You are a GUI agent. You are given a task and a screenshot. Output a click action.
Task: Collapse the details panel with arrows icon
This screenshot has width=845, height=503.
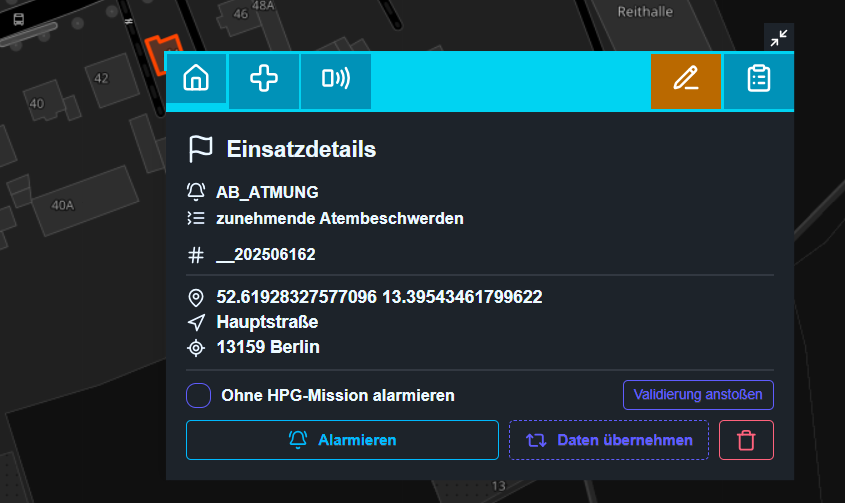[x=778, y=38]
